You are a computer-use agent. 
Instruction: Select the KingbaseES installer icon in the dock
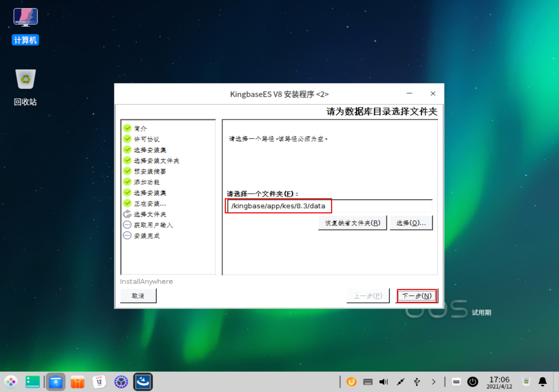coord(143,382)
